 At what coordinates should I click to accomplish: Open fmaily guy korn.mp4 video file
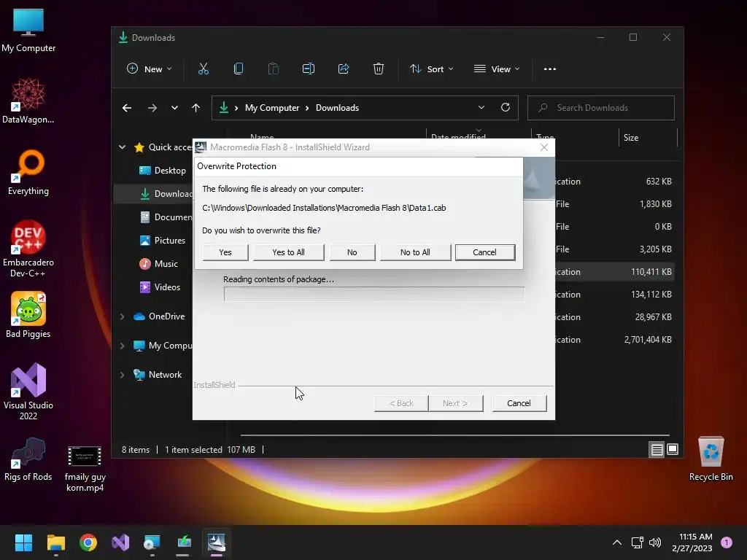pos(85,469)
